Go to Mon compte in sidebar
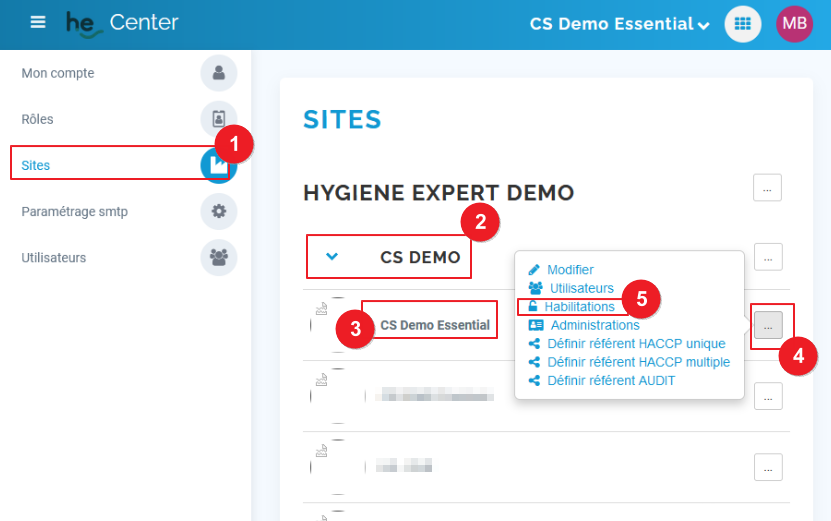Screen dimensions: 831x521 (x=58, y=73)
